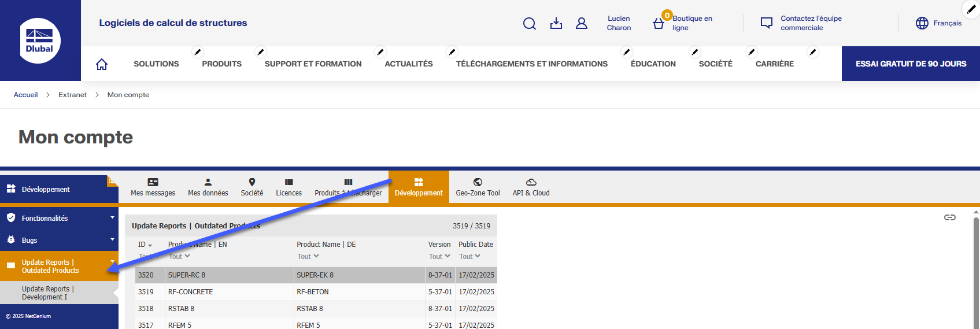Sort by the ID column arrow

coord(150,246)
